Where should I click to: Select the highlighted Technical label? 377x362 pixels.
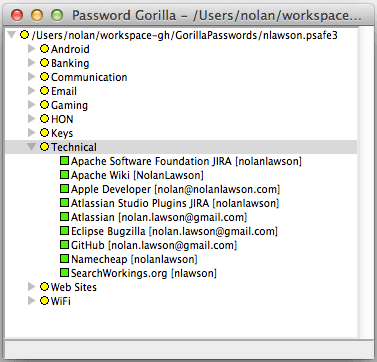[x=74, y=147]
